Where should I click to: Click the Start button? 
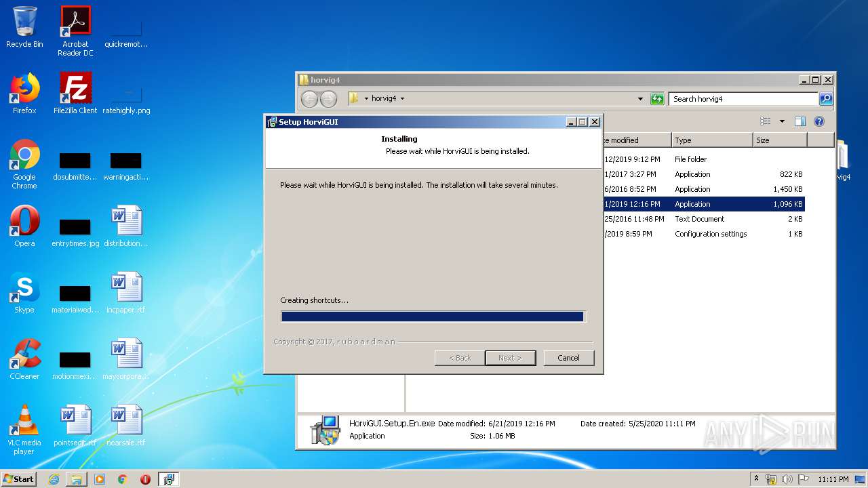pos(19,479)
